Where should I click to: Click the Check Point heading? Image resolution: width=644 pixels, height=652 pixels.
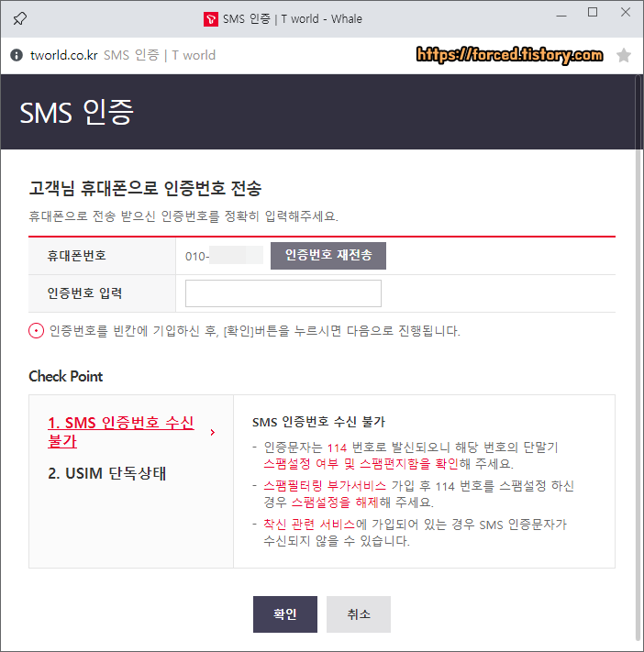[x=66, y=376]
